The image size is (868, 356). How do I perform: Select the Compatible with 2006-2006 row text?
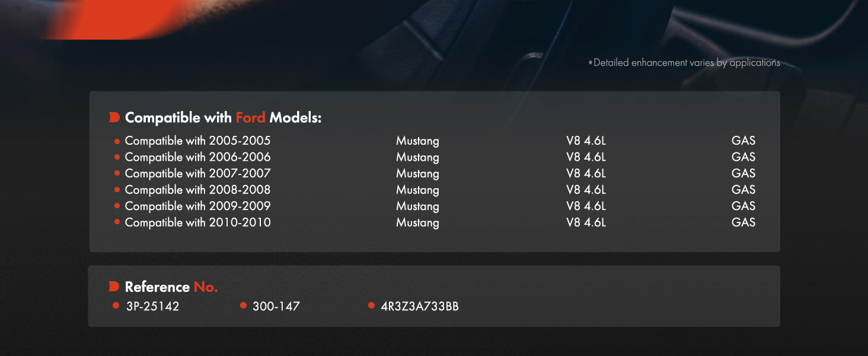[x=197, y=157]
